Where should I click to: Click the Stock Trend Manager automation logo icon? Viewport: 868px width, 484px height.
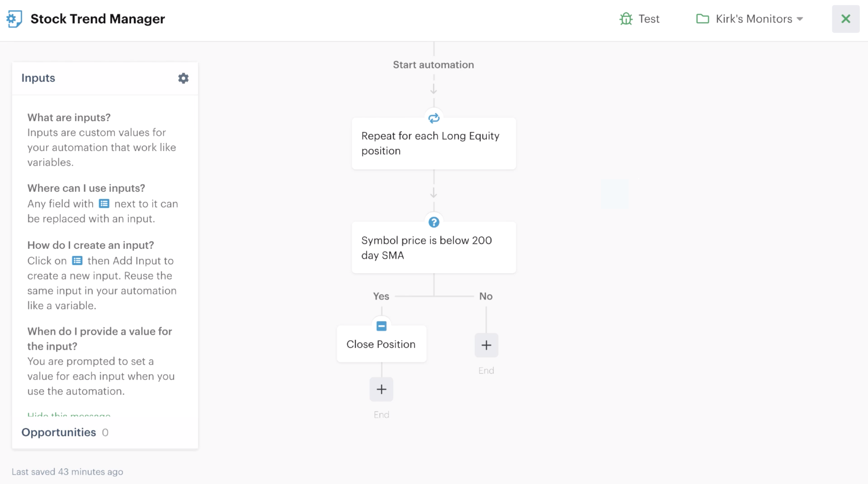point(14,19)
